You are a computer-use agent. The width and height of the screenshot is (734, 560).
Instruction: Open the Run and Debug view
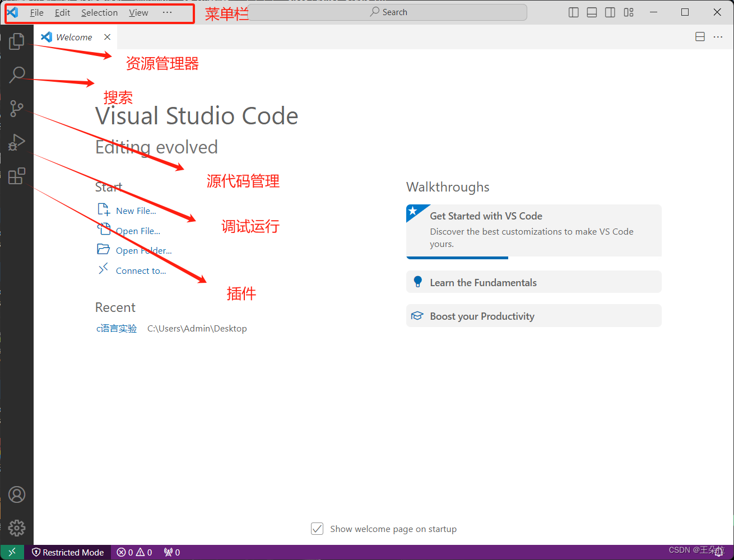[x=17, y=142]
